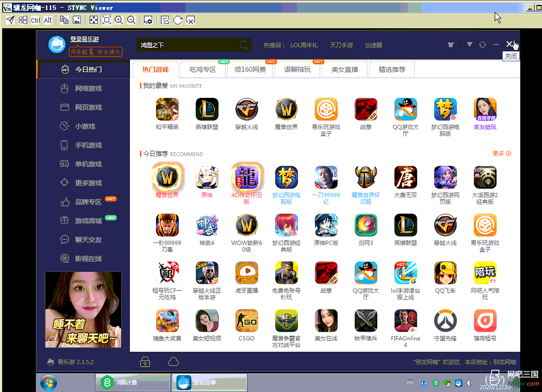This screenshot has width=542, height=392.
Task: Click 更多 link in recommend section
Action: point(502,153)
